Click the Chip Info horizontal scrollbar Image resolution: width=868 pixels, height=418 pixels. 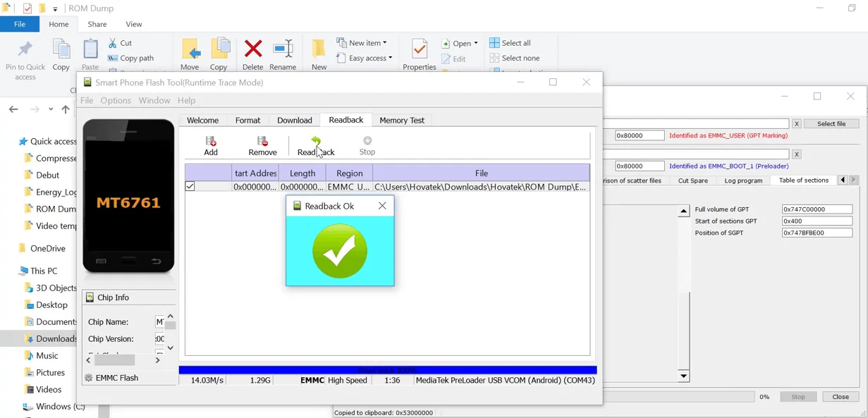tap(114, 360)
